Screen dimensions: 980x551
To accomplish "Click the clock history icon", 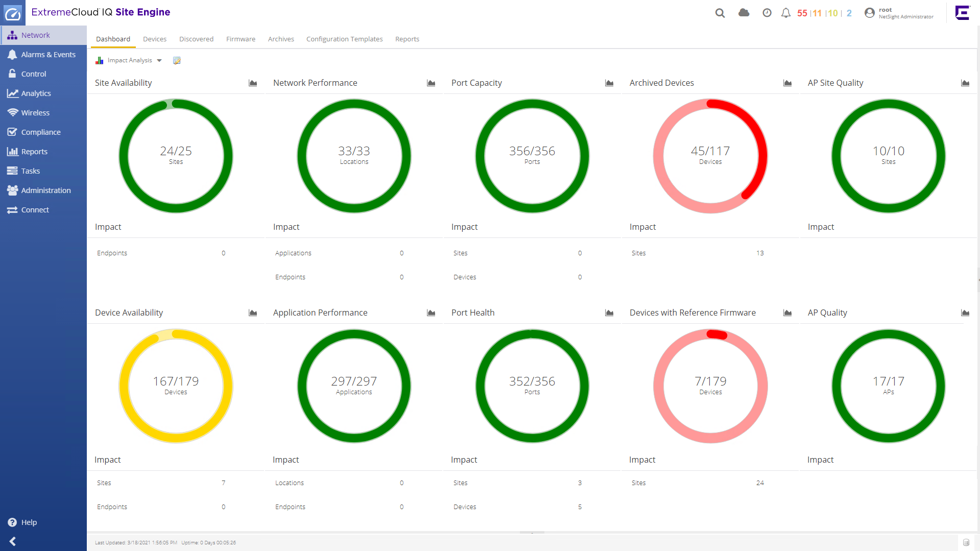I will click(x=767, y=13).
